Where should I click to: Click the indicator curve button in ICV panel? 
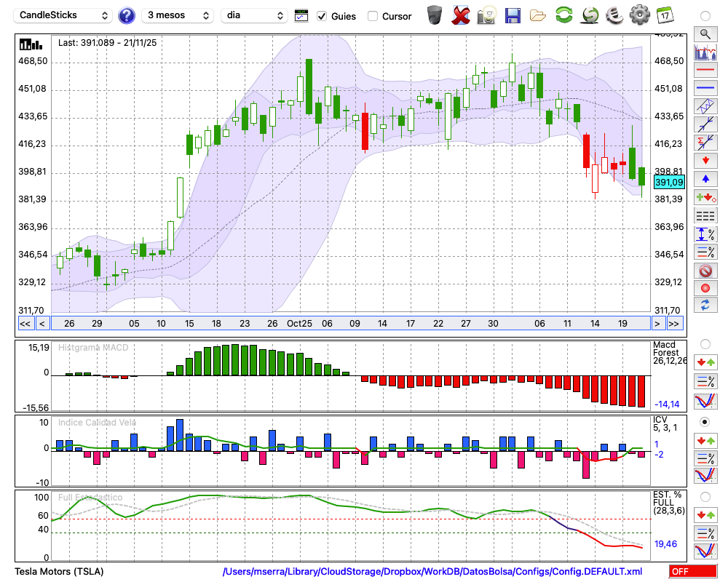[x=705, y=477]
